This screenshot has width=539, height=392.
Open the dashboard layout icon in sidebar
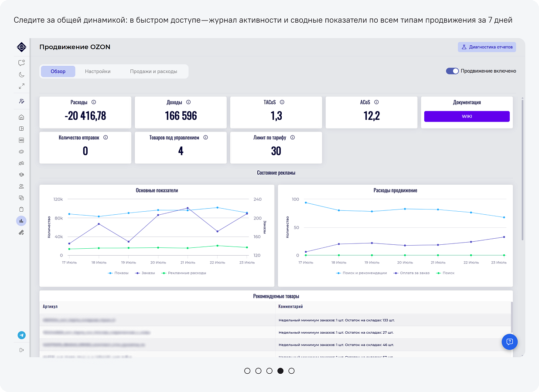(x=21, y=128)
